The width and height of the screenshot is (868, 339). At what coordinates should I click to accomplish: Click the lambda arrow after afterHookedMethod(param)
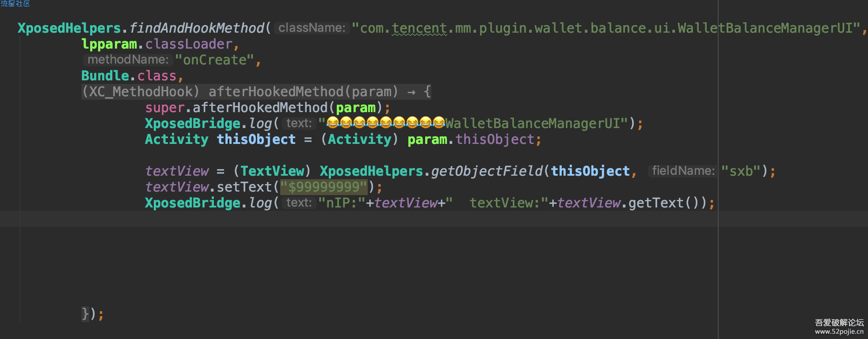click(411, 92)
